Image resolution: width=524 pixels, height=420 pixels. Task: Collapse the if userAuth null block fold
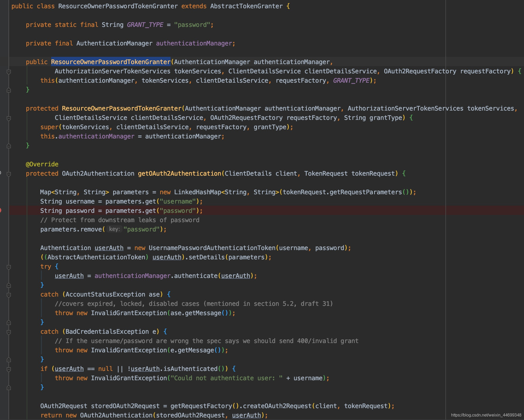[9, 369]
